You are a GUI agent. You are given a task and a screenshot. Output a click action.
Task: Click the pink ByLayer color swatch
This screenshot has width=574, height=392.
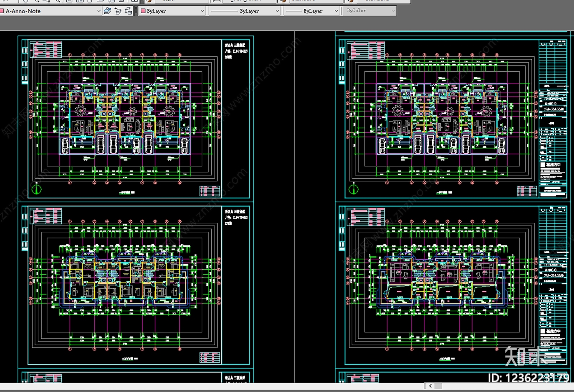pyautogui.click(x=143, y=11)
